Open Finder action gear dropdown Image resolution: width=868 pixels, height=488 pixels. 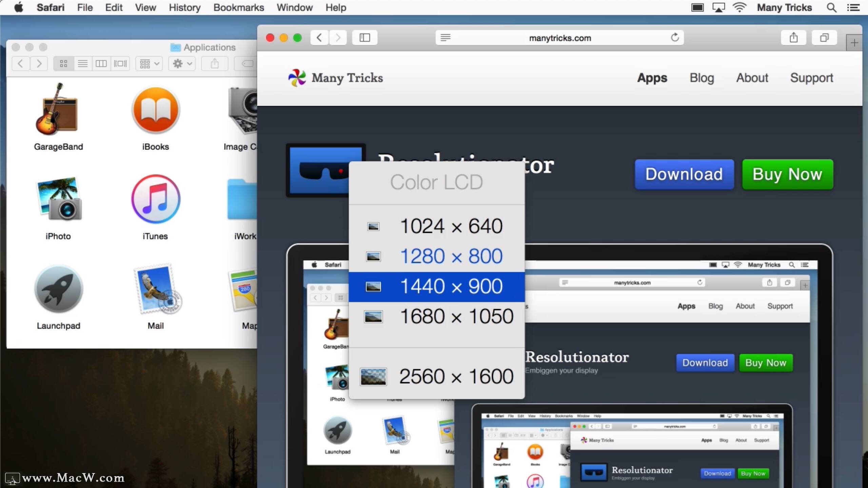click(182, 63)
